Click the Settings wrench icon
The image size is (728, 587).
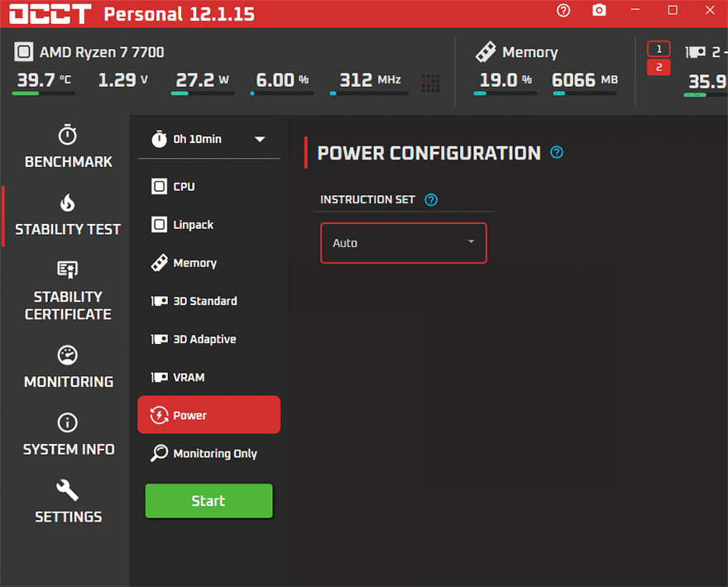[x=68, y=490]
